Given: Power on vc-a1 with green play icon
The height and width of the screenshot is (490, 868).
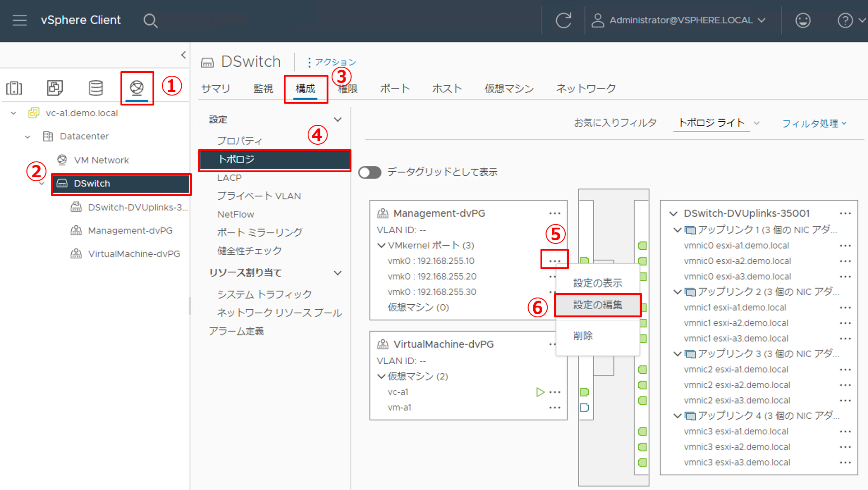Looking at the screenshot, I should 540,392.
